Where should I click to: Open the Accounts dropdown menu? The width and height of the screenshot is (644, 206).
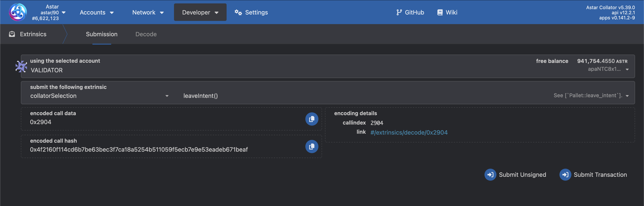(96, 12)
